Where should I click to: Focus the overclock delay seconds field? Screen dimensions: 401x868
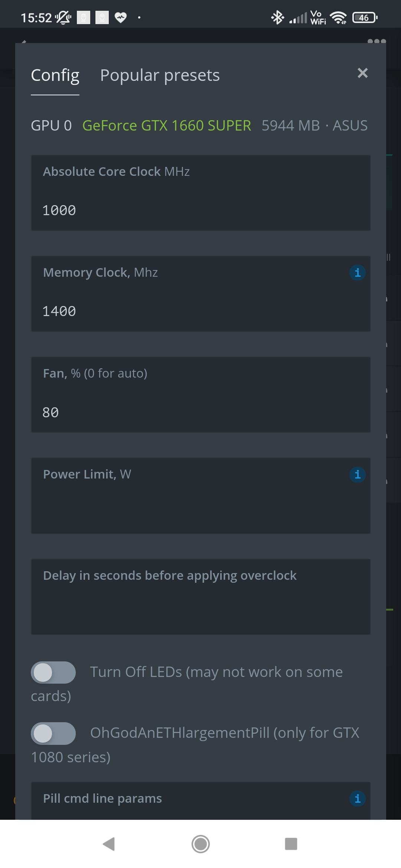click(200, 597)
